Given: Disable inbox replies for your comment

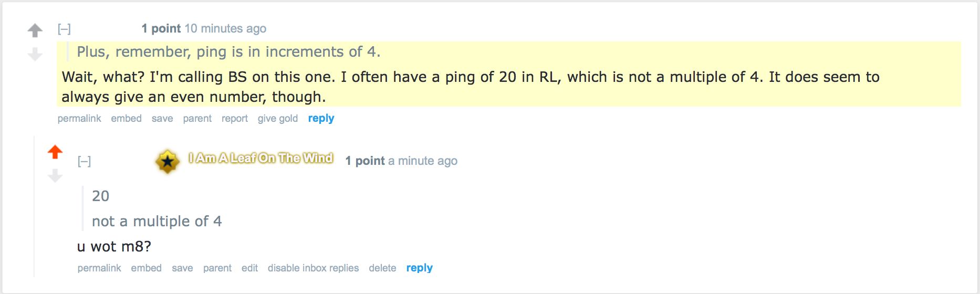Looking at the screenshot, I should [x=313, y=268].
